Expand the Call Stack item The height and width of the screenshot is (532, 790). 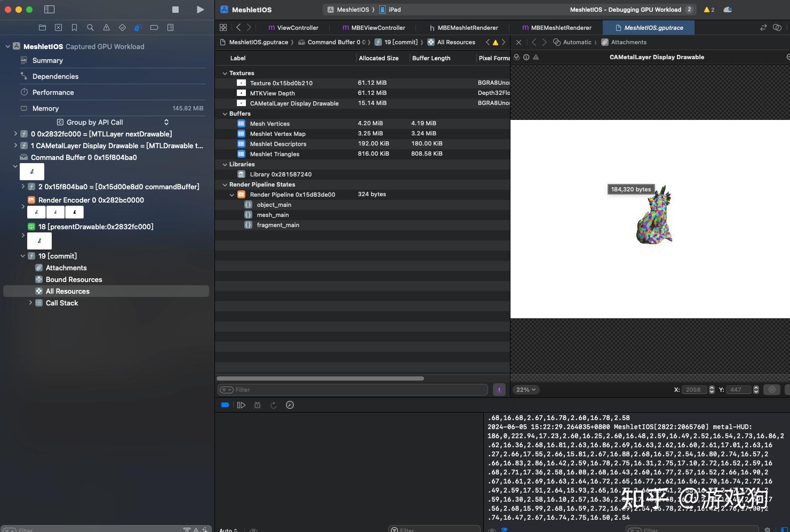[x=30, y=303]
